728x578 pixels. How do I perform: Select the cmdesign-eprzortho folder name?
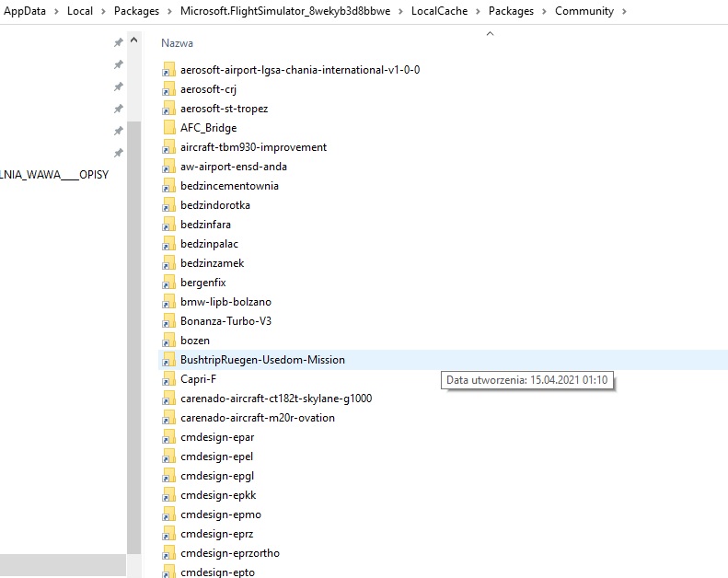pos(230,553)
